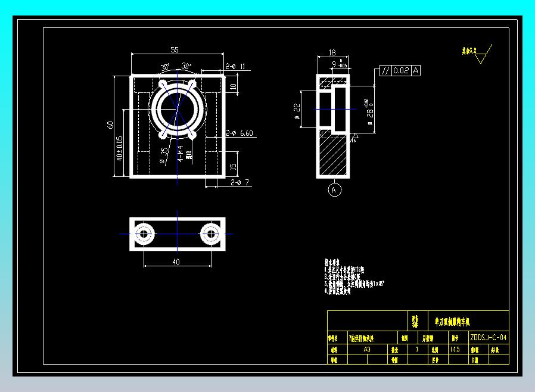This screenshot has height=392, width=535.
Task: Click the roughness triangle near ø 28
Action: click(354, 138)
